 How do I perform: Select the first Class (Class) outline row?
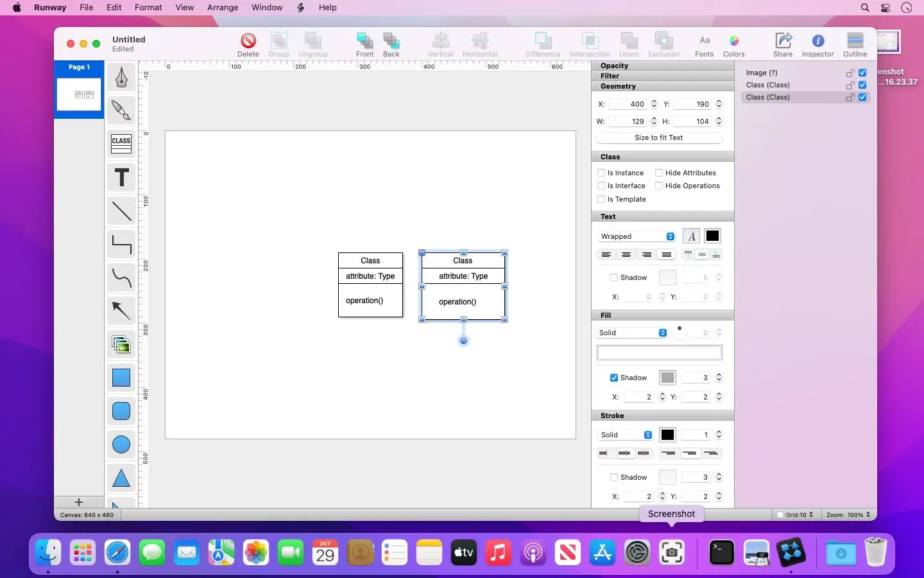805,85
